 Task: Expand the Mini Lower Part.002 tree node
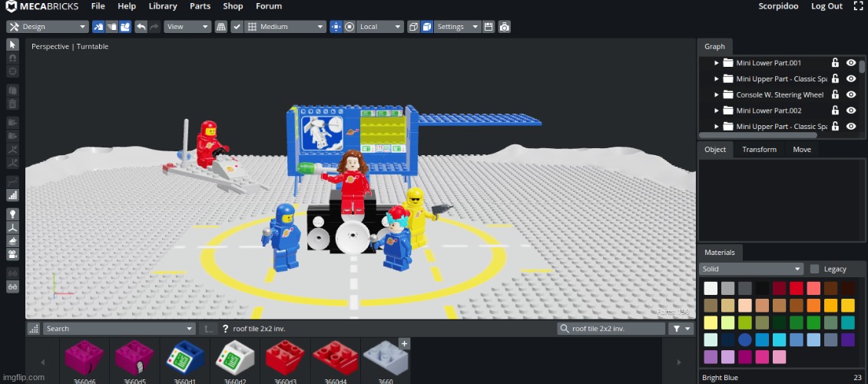(717, 111)
